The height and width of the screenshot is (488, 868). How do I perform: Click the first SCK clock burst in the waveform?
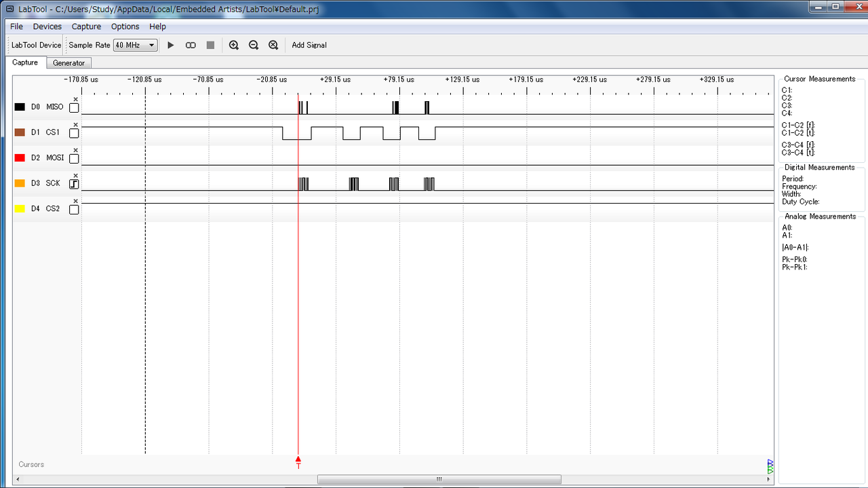[303, 184]
